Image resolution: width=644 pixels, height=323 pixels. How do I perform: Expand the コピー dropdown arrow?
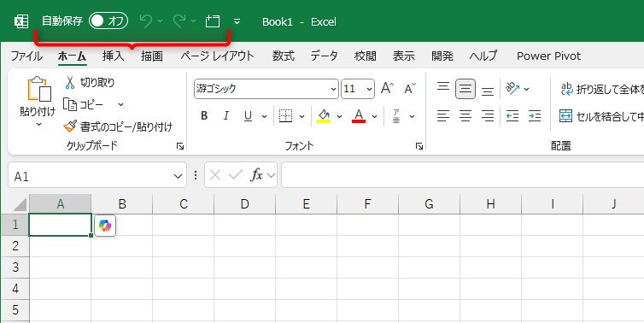pos(120,104)
